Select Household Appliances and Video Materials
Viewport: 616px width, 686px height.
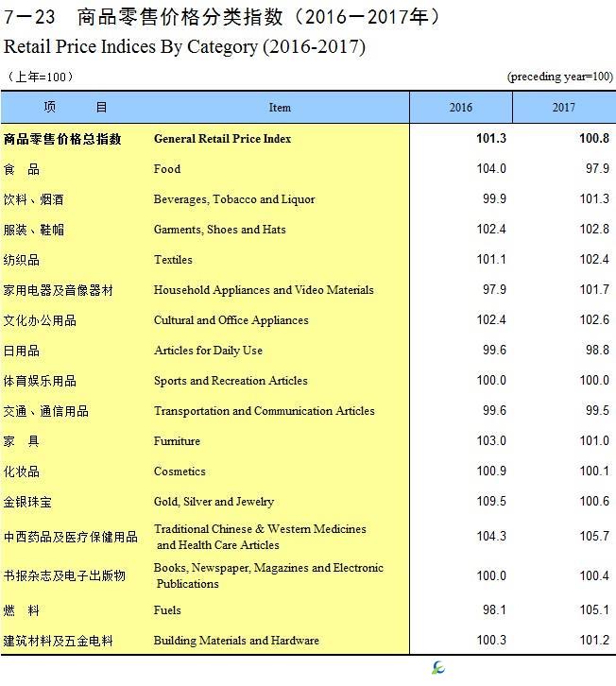pyautogui.click(x=264, y=290)
